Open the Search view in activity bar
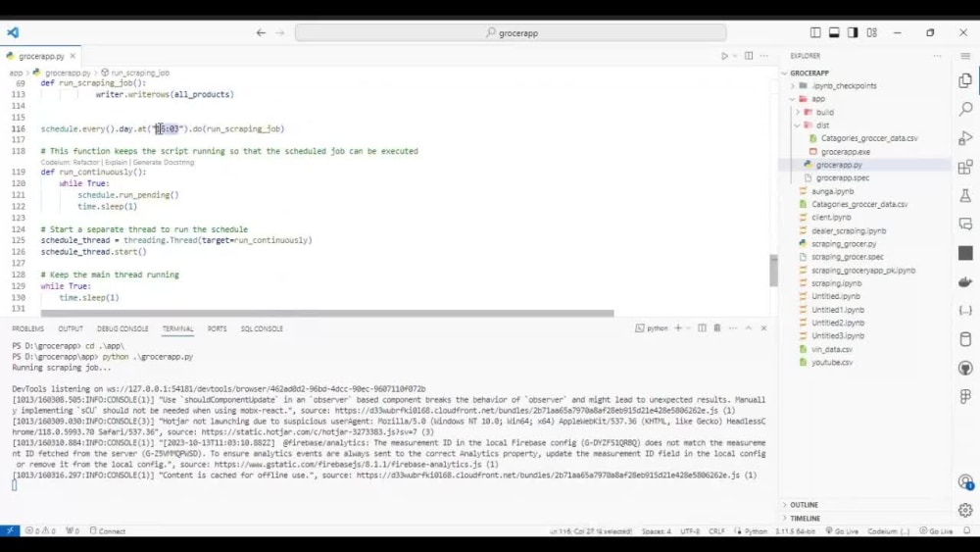This screenshot has width=980, height=552. pyautogui.click(x=965, y=109)
